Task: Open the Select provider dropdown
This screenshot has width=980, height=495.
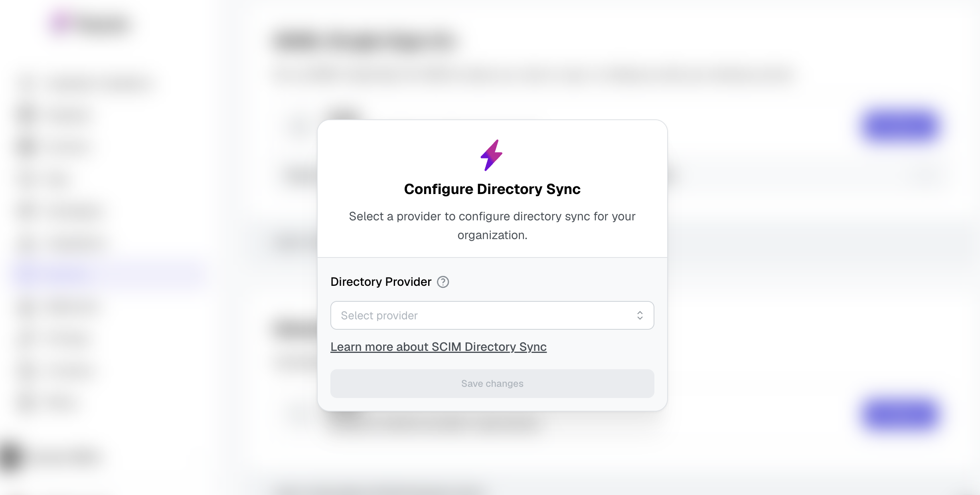Action: pyautogui.click(x=492, y=316)
